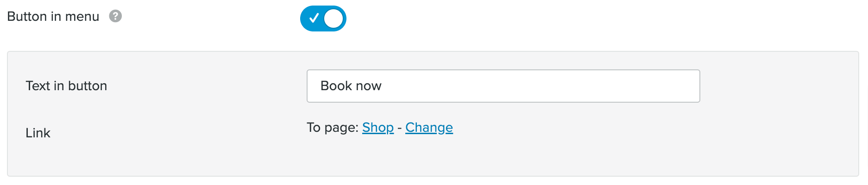This screenshot has height=185, width=868.
Task: Click the checkmark on the blue switch
Action: click(x=314, y=18)
